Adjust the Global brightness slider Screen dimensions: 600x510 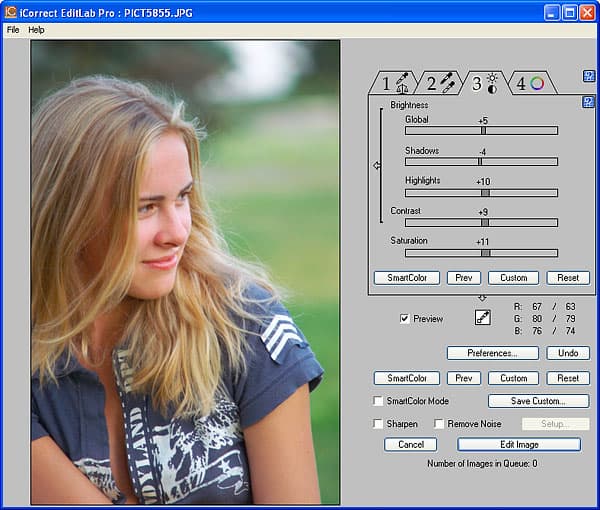[x=481, y=131]
